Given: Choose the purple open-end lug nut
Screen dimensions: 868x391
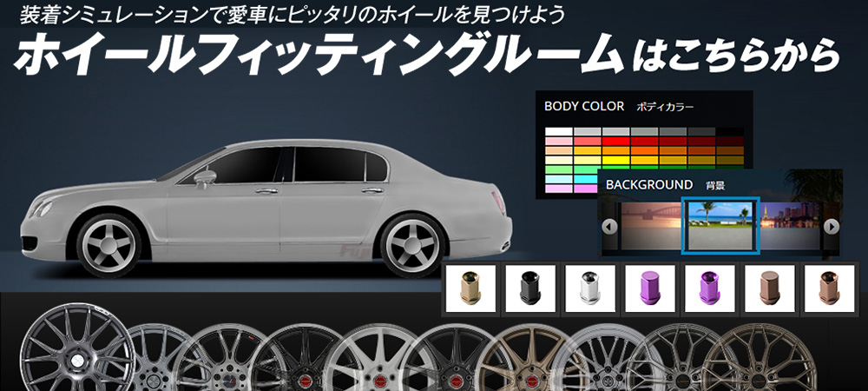Looking at the screenshot, I should pos(710,289).
